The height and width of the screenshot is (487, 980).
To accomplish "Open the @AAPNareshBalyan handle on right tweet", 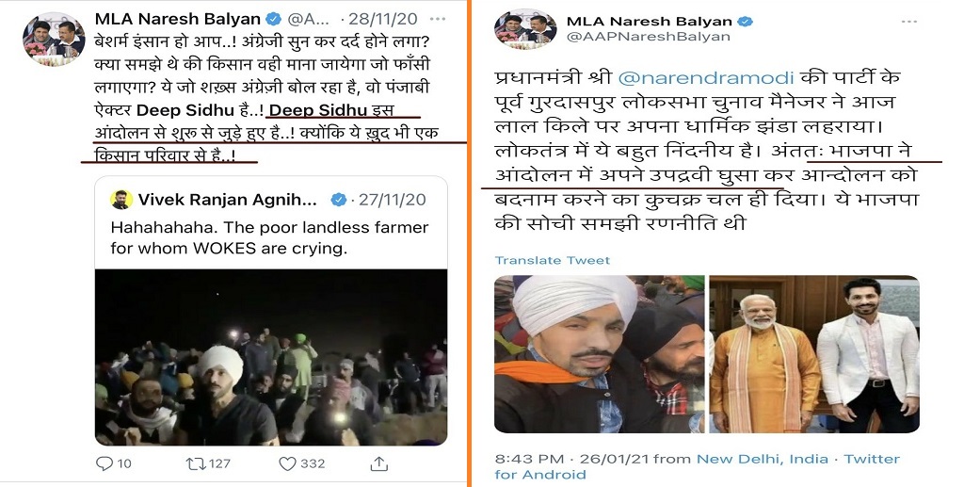I will point(648,37).
